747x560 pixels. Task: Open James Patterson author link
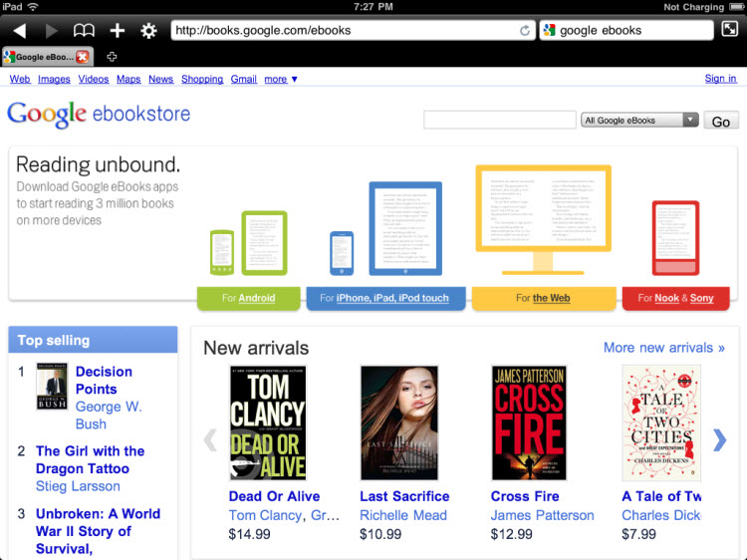tap(542, 515)
